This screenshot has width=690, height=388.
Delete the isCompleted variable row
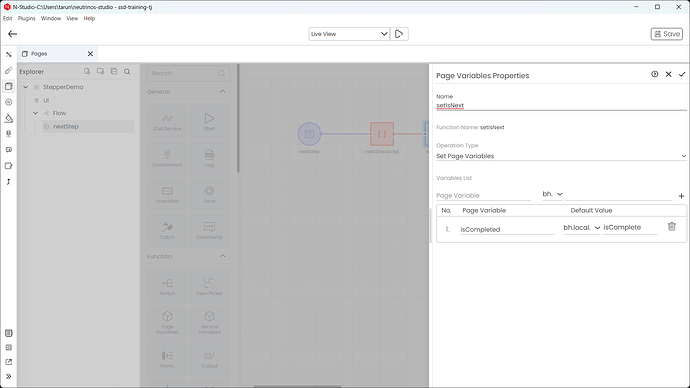[672, 227]
